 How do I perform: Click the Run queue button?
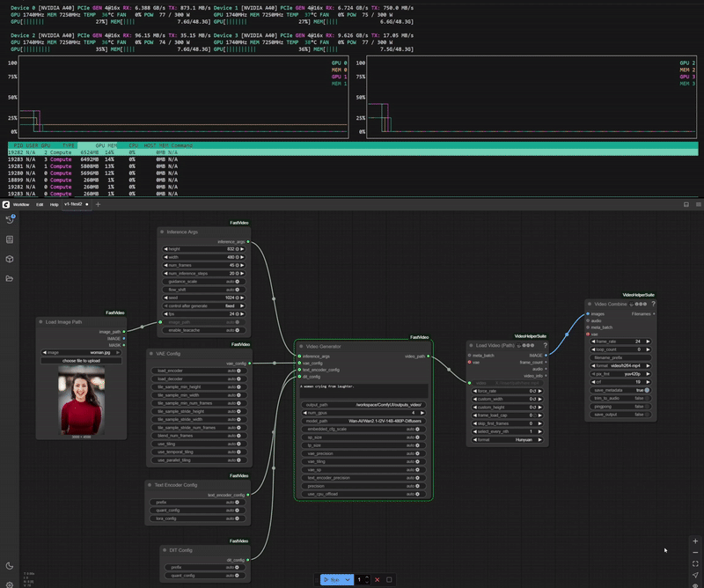332,579
